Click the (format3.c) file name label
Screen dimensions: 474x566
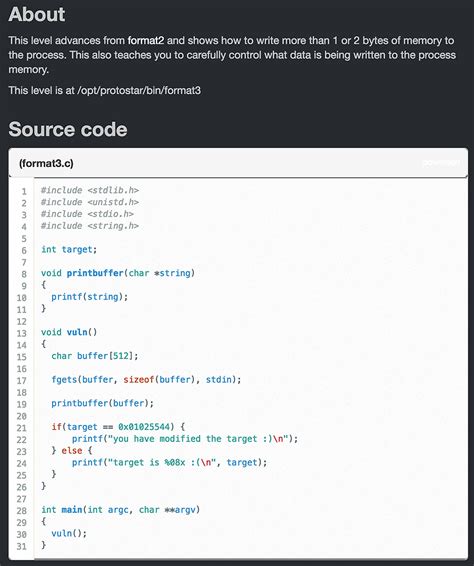tap(46, 163)
